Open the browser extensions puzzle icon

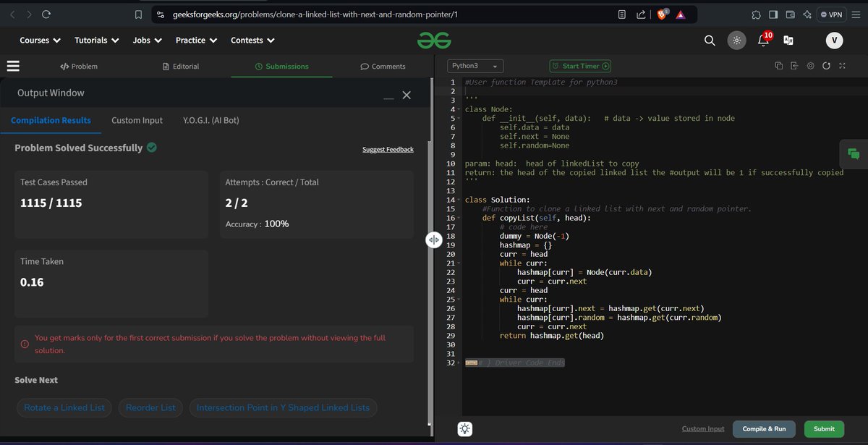pyautogui.click(x=756, y=14)
